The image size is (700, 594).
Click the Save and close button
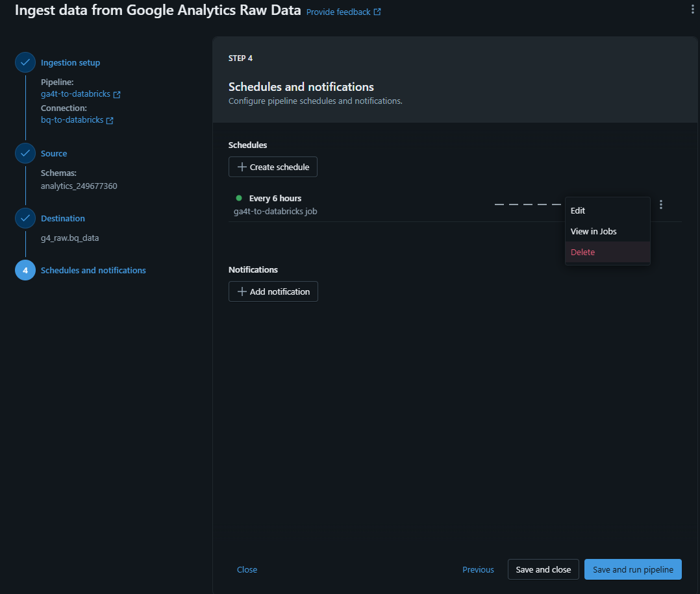(544, 569)
